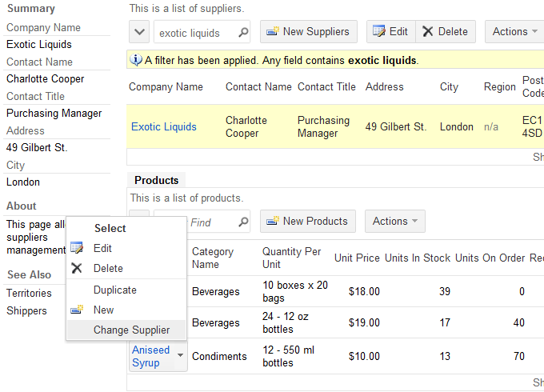Click the info icon in filter message bar
Screen dimensions: 544x392
(x=136, y=60)
